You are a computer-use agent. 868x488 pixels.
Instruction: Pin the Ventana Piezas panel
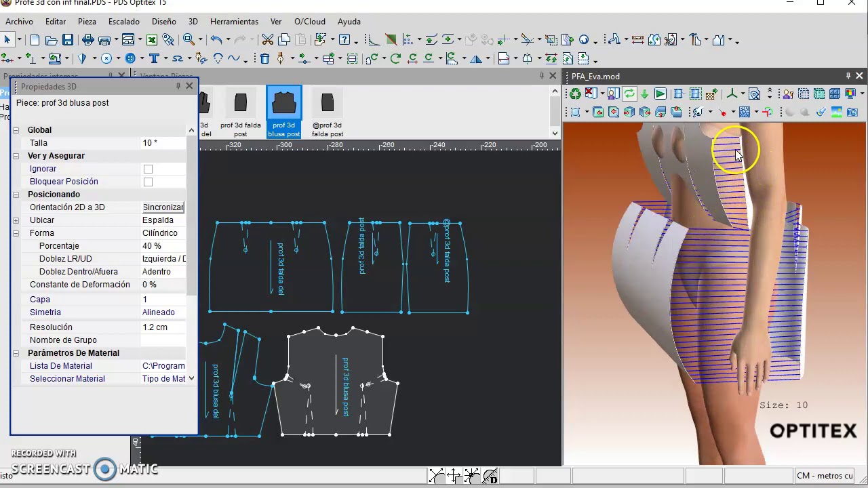coord(541,76)
